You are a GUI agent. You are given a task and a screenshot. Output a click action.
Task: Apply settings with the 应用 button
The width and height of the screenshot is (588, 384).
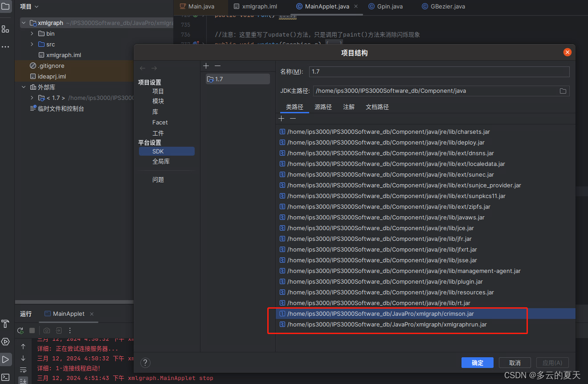pyautogui.click(x=552, y=363)
